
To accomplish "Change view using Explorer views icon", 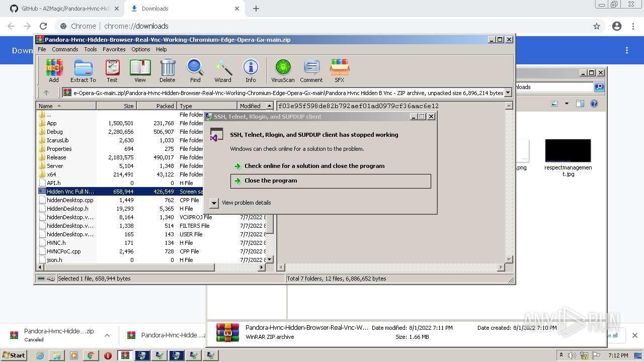I will click(554, 104).
